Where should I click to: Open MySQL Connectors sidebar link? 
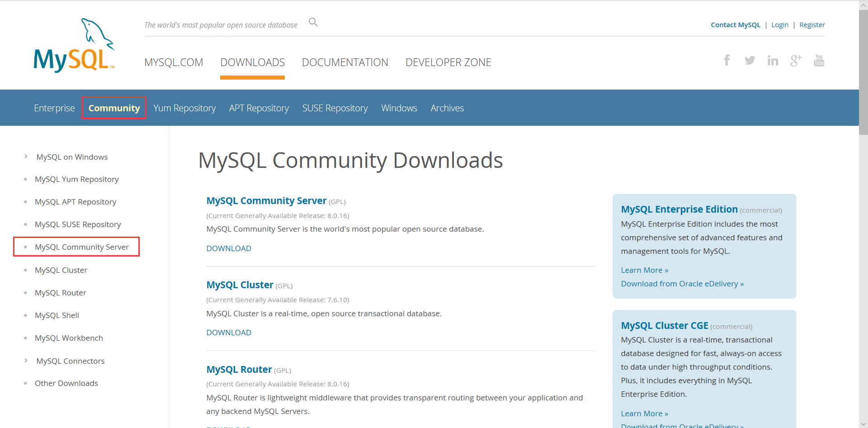[71, 361]
